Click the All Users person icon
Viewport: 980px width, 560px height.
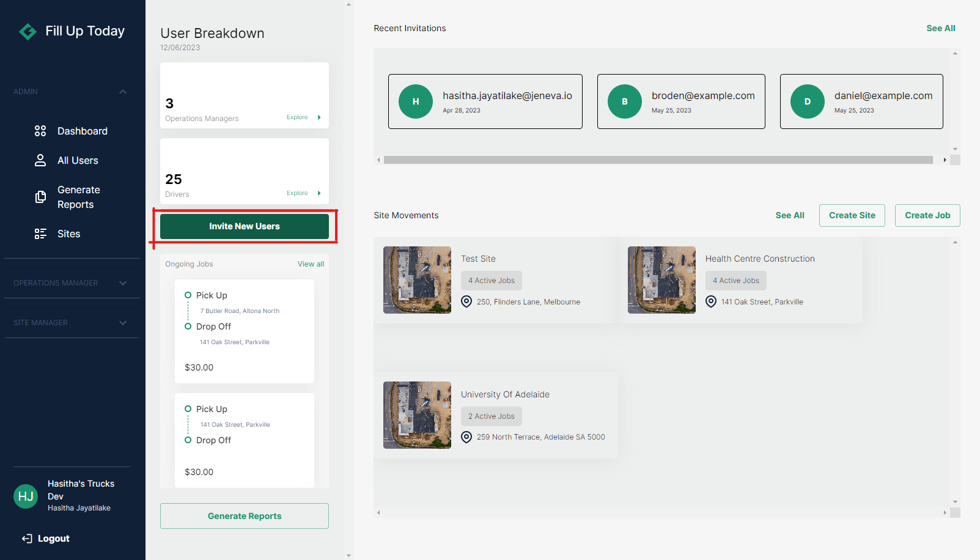tap(40, 160)
